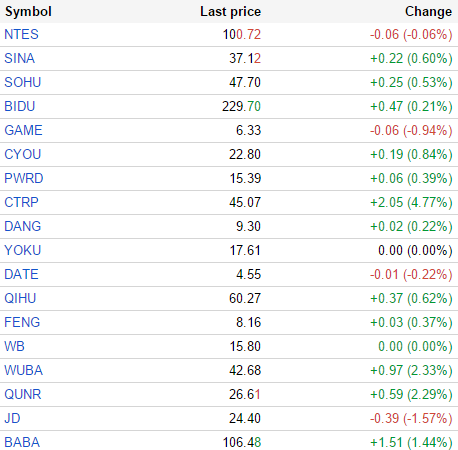Open the CYOU symbol link
458x450 pixels.
[22, 154]
